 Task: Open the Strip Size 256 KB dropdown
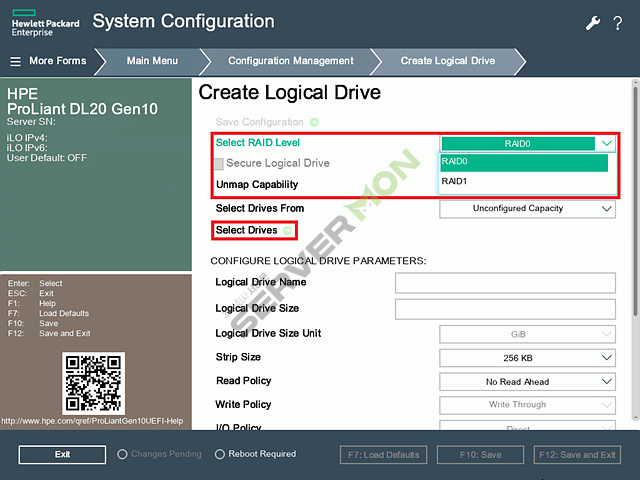(527, 358)
